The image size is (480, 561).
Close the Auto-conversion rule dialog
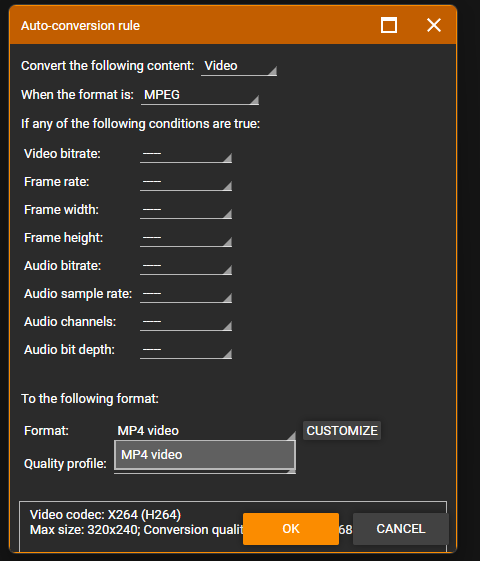coord(434,25)
